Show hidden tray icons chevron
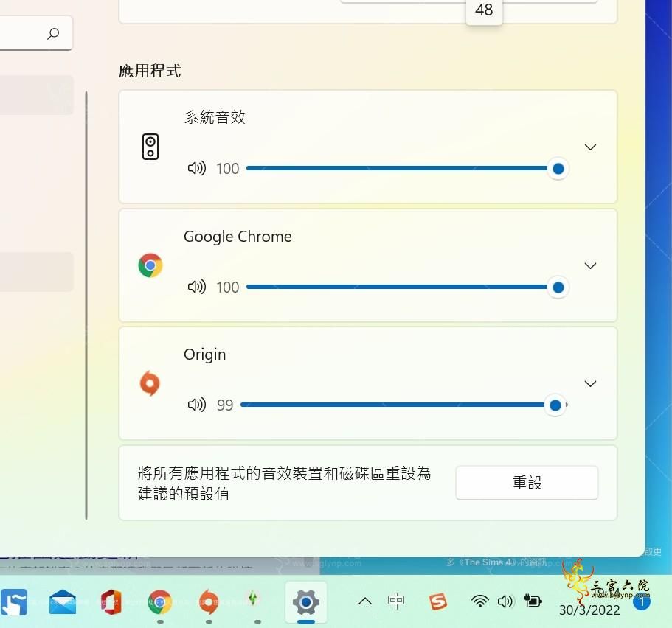Image resolution: width=672 pixels, height=628 pixels. tap(364, 601)
